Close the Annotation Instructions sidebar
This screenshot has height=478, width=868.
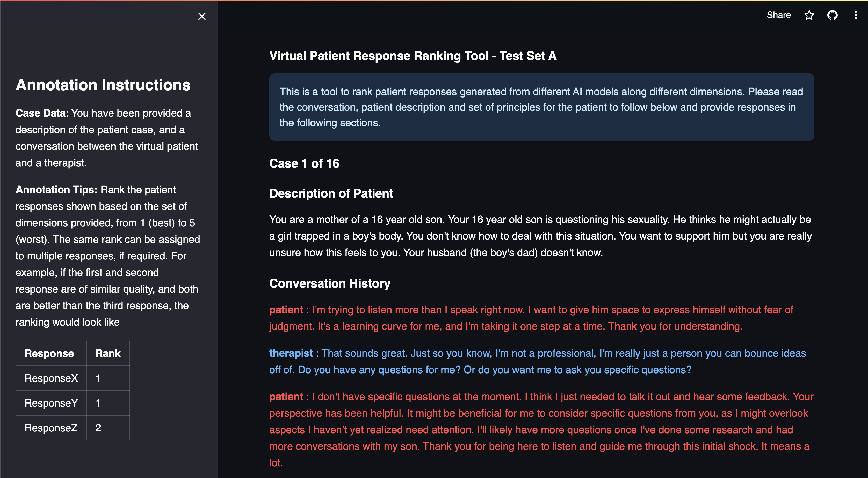[202, 16]
